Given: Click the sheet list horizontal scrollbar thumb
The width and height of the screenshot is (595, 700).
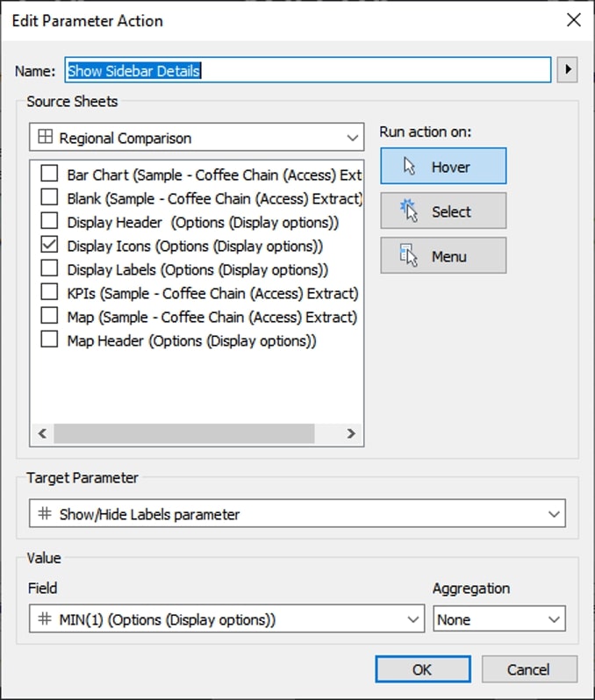Looking at the screenshot, I should (x=184, y=433).
